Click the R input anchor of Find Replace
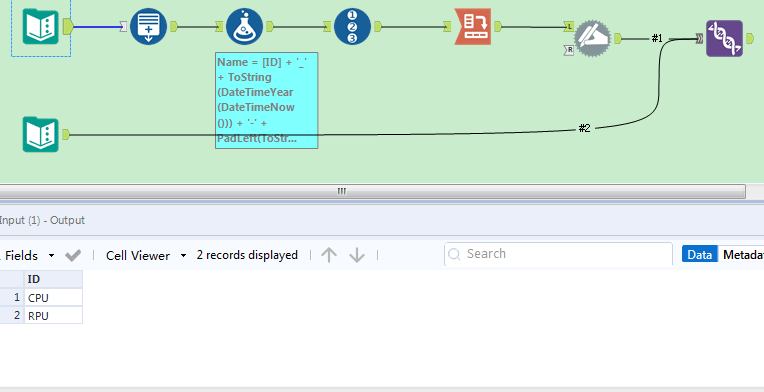 click(x=569, y=50)
